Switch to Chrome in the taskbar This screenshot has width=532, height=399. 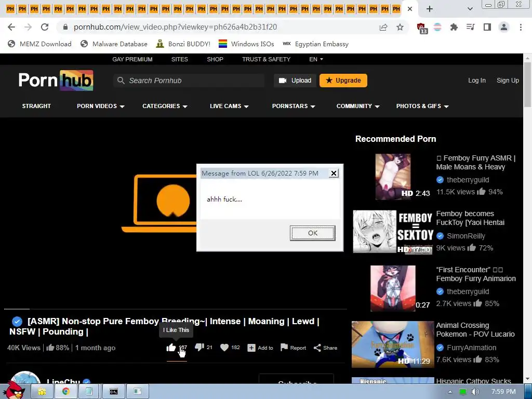(65, 392)
